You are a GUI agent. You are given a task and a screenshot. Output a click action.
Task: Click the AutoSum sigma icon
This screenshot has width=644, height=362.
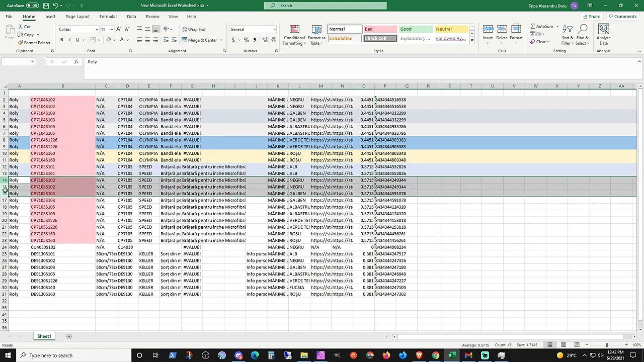532,26
